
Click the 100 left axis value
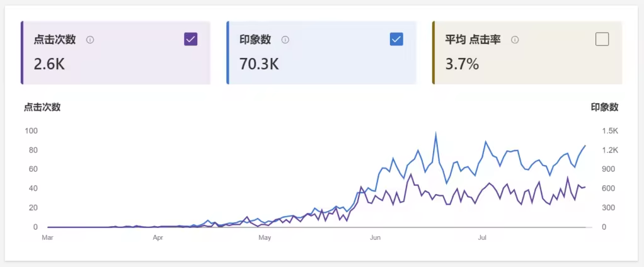32,131
